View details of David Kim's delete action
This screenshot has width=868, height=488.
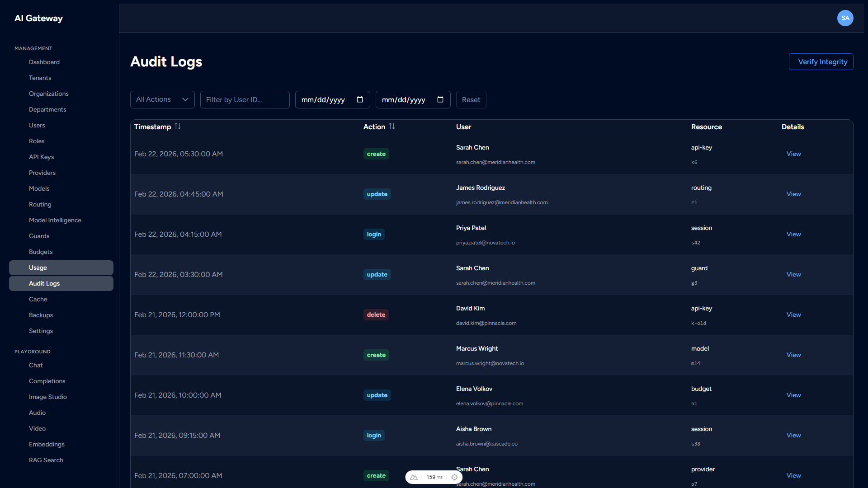coord(793,314)
